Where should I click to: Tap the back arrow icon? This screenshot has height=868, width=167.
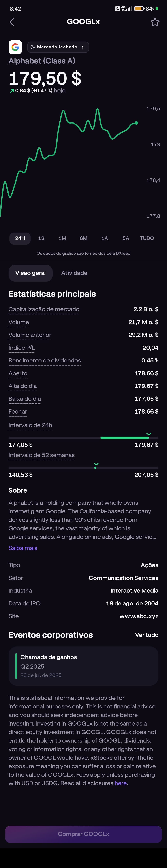(12, 22)
